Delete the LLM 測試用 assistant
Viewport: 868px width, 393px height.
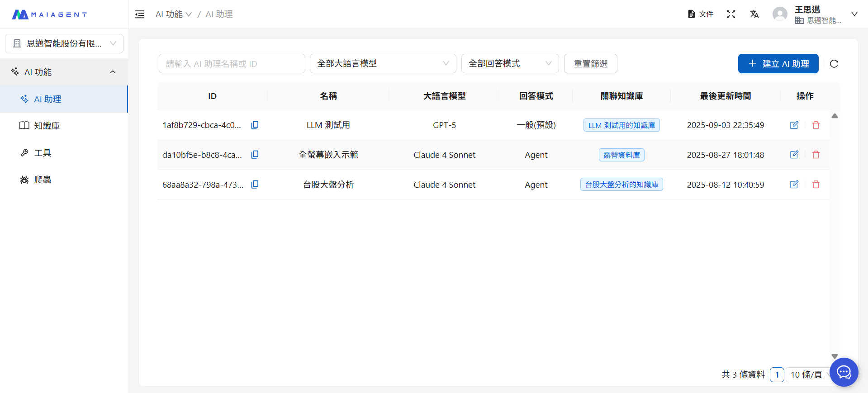(816, 125)
